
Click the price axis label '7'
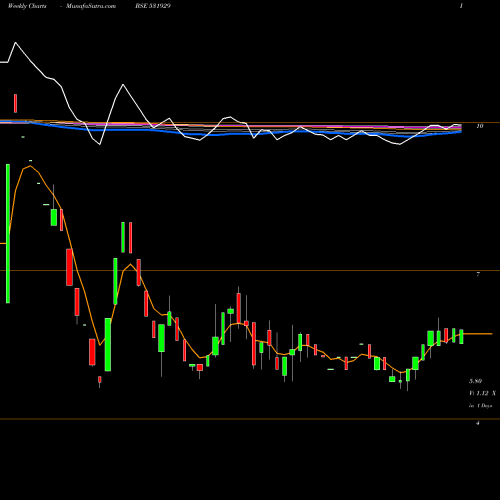(478, 274)
